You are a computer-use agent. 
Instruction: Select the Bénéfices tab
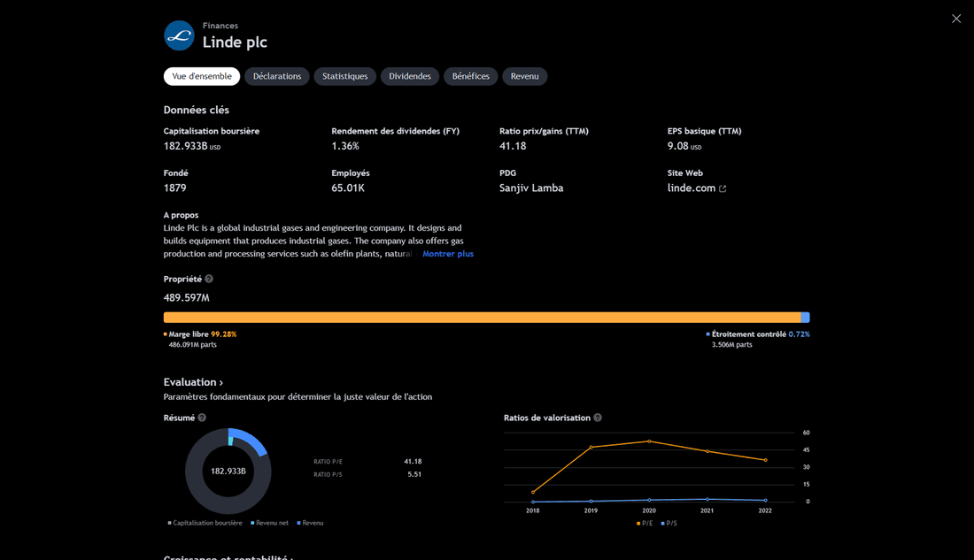coord(471,76)
